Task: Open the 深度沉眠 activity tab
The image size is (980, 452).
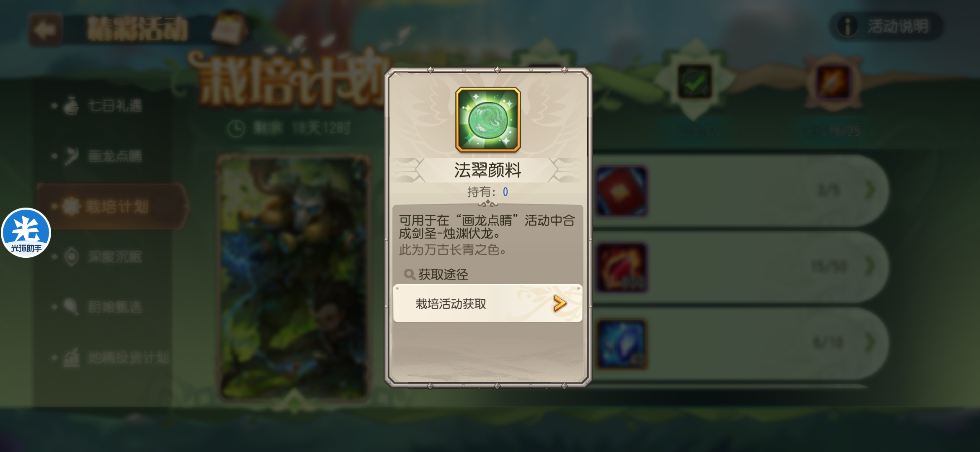Action: (103, 257)
